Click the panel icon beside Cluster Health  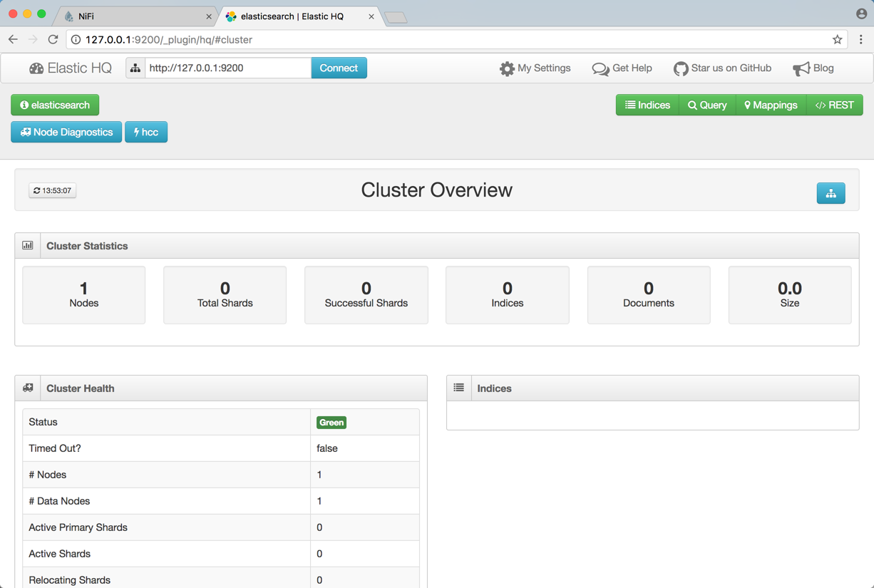pyautogui.click(x=28, y=388)
